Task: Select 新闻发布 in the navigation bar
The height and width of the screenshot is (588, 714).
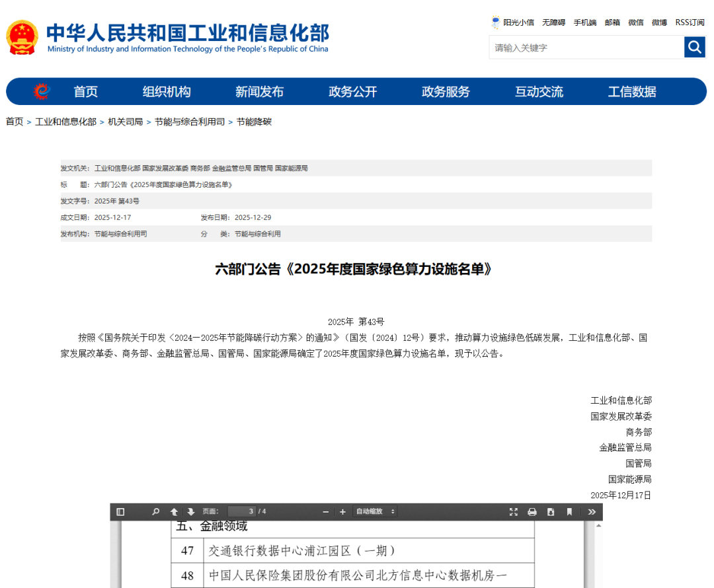Action: coord(259,91)
